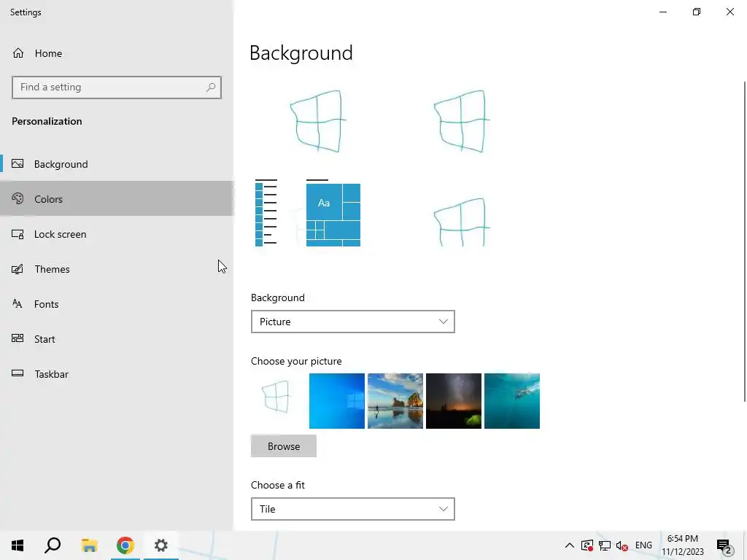Open Taskbar settings page
This screenshot has height=560, width=747.
(x=117, y=374)
